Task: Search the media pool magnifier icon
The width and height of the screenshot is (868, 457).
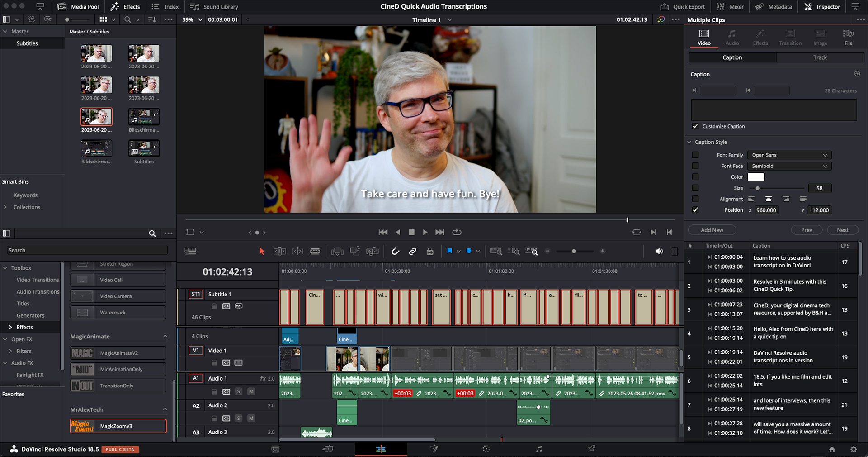Action: (128, 19)
